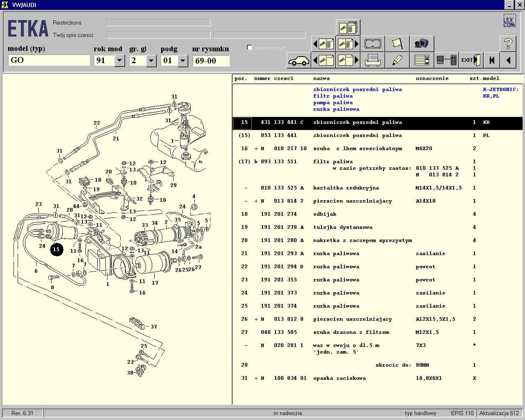525x420 pixels.
Task: Click the ETKA title bar icon
Action: (5, 5)
